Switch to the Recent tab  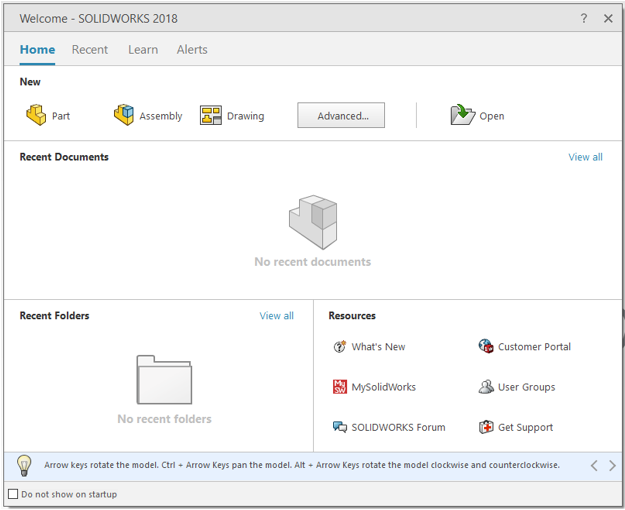click(x=90, y=49)
